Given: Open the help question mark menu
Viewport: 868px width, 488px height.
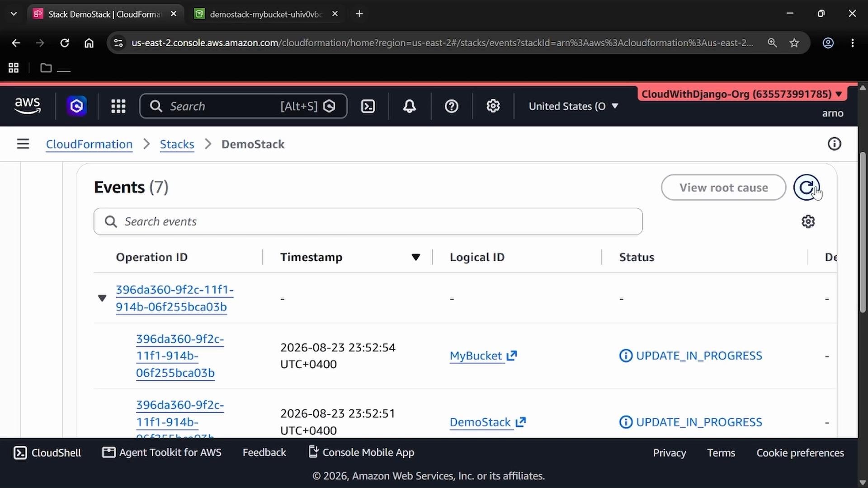Looking at the screenshot, I should (452, 106).
